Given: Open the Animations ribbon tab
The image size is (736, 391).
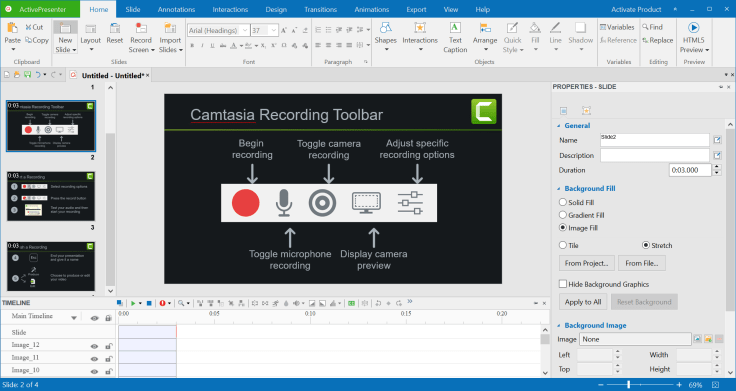Looking at the screenshot, I should coord(372,9).
